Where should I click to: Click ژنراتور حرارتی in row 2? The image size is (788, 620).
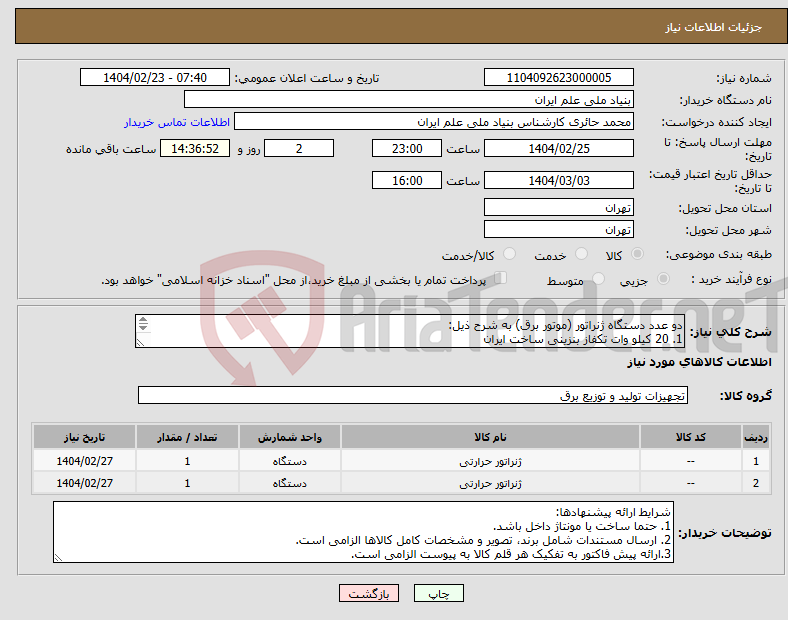pos(490,483)
